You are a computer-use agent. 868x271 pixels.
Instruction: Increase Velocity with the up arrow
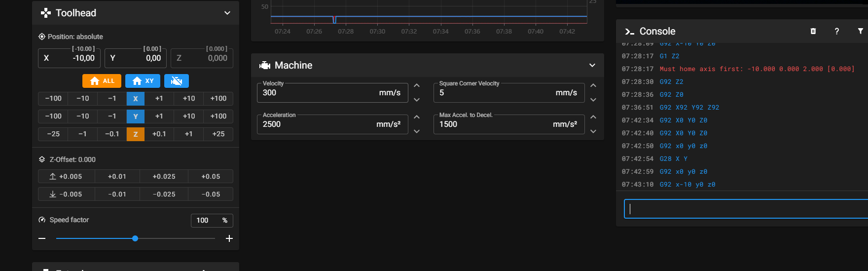(x=417, y=85)
